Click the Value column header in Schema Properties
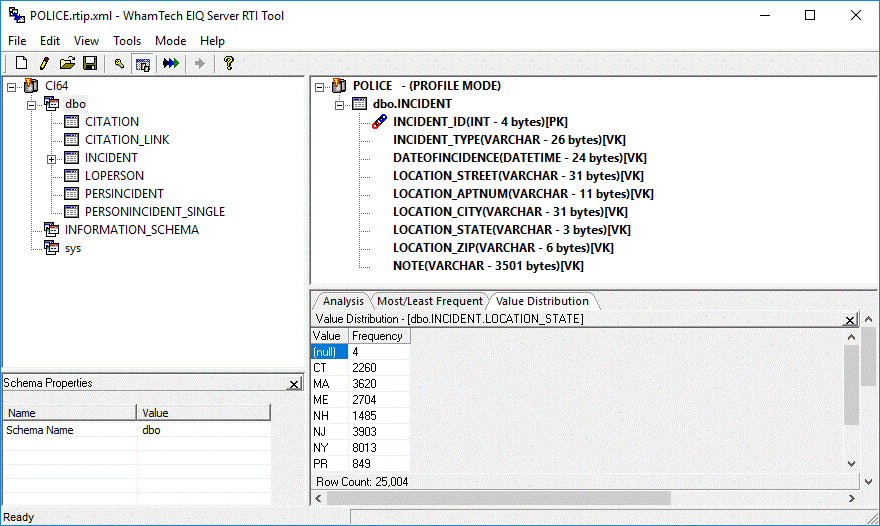The width and height of the screenshot is (880, 526). [204, 413]
